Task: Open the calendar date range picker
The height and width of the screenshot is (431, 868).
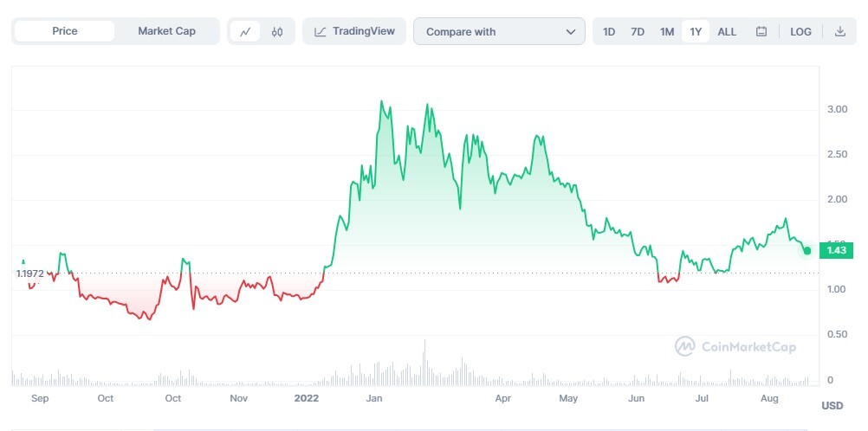Action: 761,31
